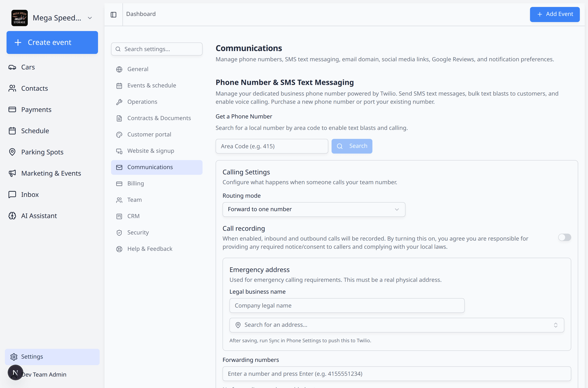Image resolution: width=588 pixels, height=388 pixels.
Task: Click the Operations wrench icon
Action: [119, 102]
